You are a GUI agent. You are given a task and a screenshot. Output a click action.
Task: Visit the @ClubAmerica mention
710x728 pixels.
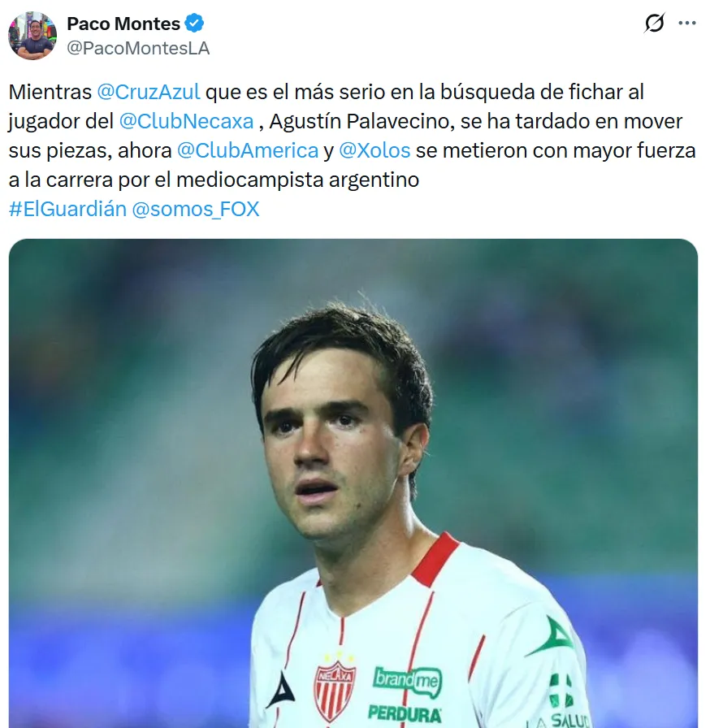coord(248,150)
